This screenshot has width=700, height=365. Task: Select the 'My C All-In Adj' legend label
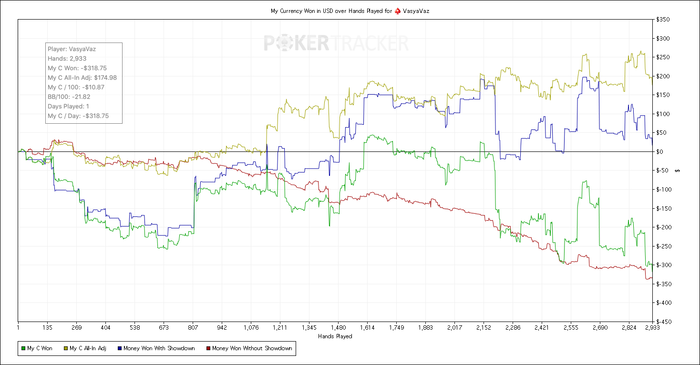[x=88, y=348]
